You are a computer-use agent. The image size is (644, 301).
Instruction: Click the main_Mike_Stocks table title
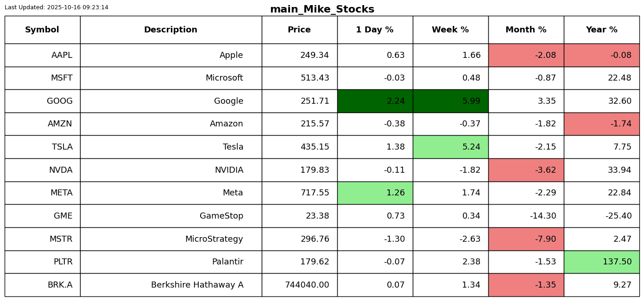(322, 9)
